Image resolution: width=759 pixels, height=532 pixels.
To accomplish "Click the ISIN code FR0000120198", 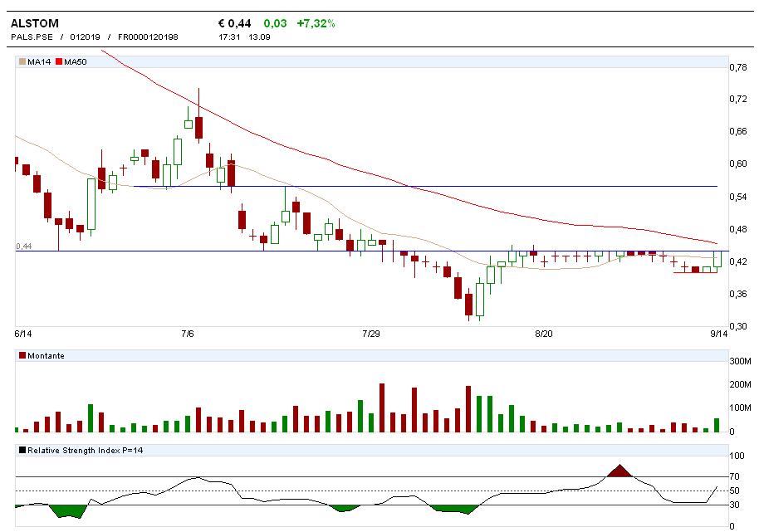I will pos(148,37).
